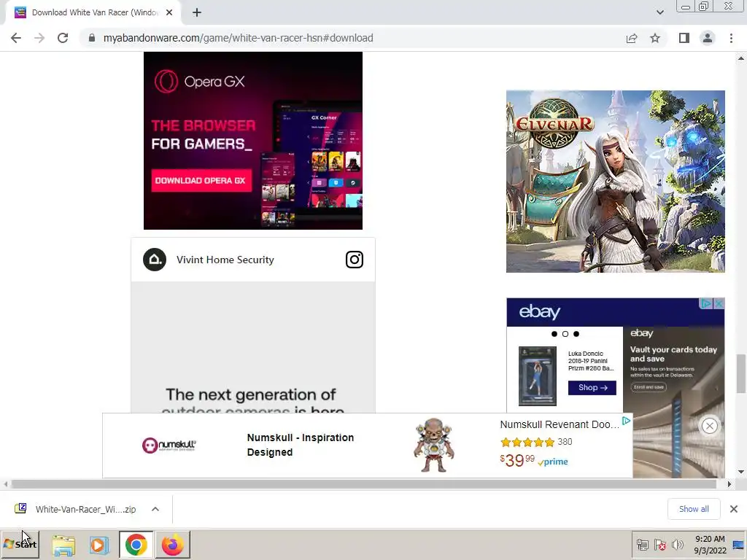Select the third carousel dot in eBay ad

pos(576,334)
